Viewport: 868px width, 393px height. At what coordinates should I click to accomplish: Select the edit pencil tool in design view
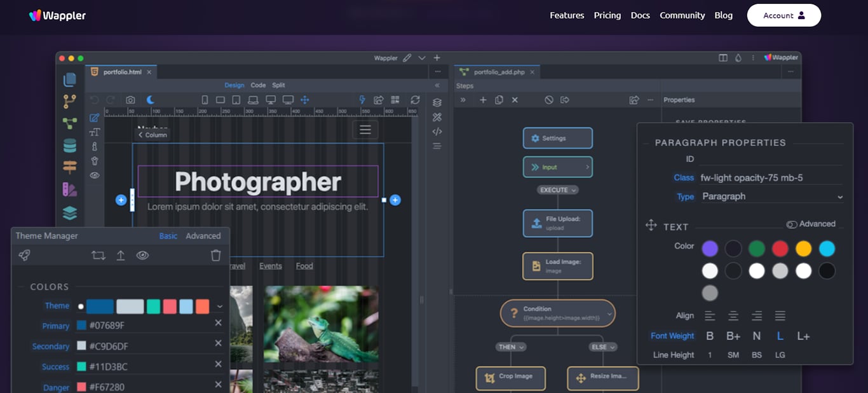click(95, 118)
